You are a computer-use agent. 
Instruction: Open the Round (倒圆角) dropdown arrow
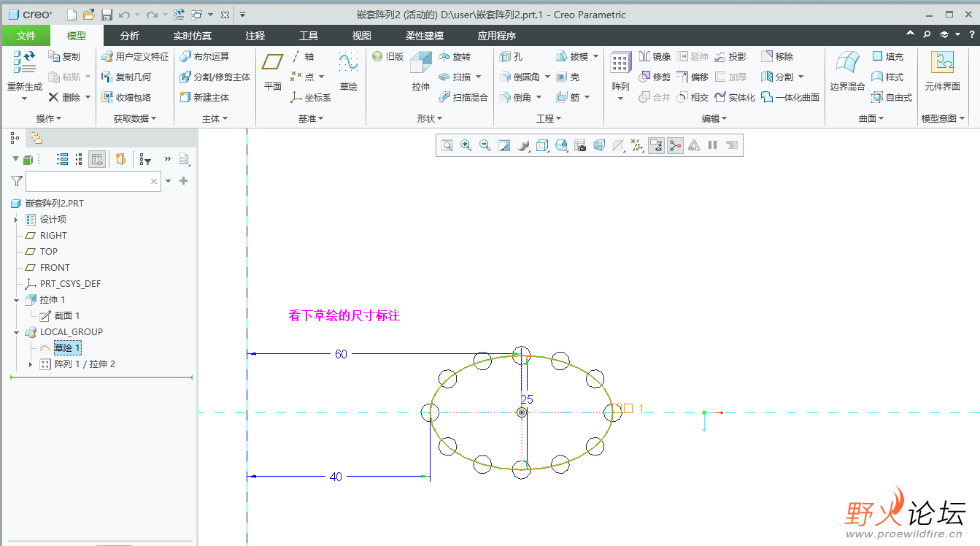click(547, 77)
